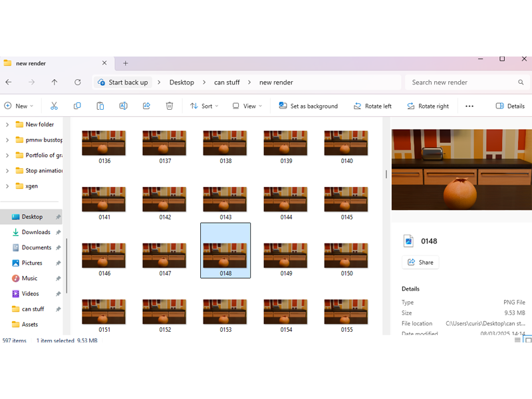532x399 pixels.
Task: Click Set as background button
Action: point(308,106)
